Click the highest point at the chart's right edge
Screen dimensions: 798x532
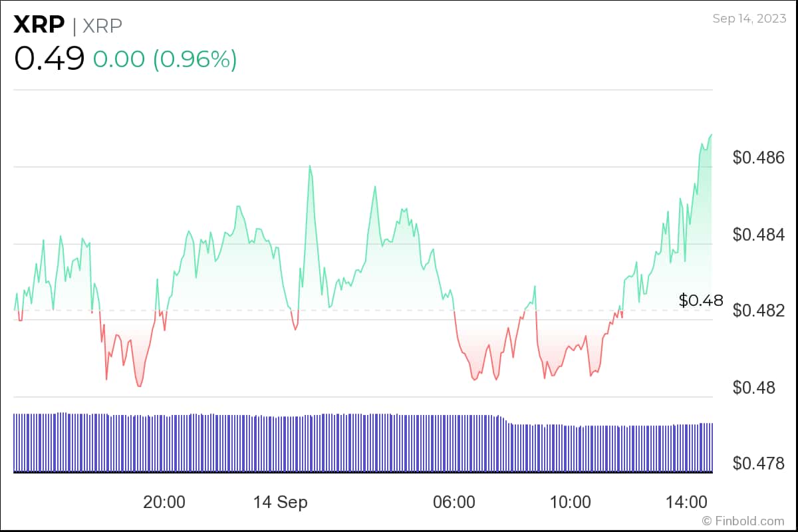pos(711,135)
